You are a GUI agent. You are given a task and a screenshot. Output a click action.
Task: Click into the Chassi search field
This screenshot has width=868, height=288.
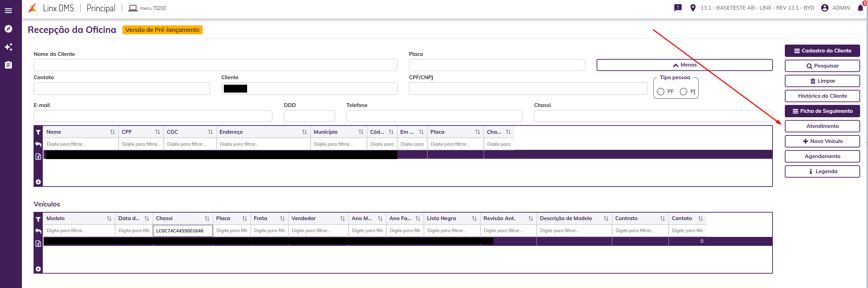click(653, 116)
